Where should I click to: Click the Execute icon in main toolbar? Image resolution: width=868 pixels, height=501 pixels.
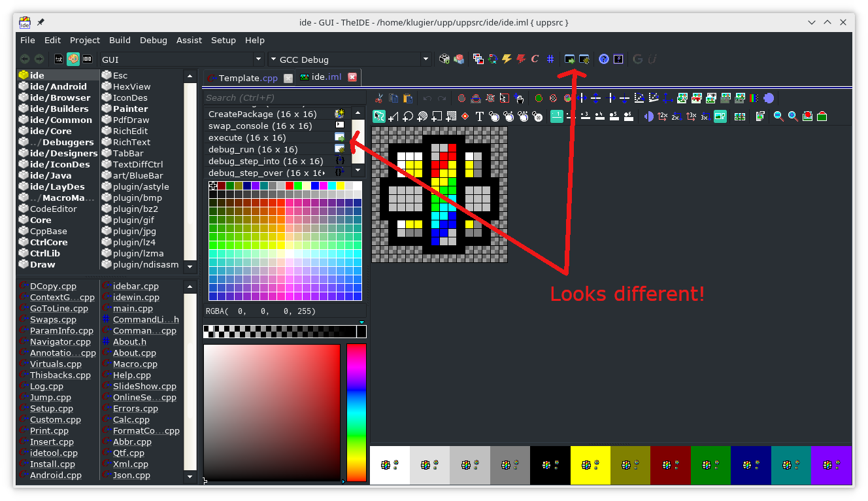(x=570, y=59)
